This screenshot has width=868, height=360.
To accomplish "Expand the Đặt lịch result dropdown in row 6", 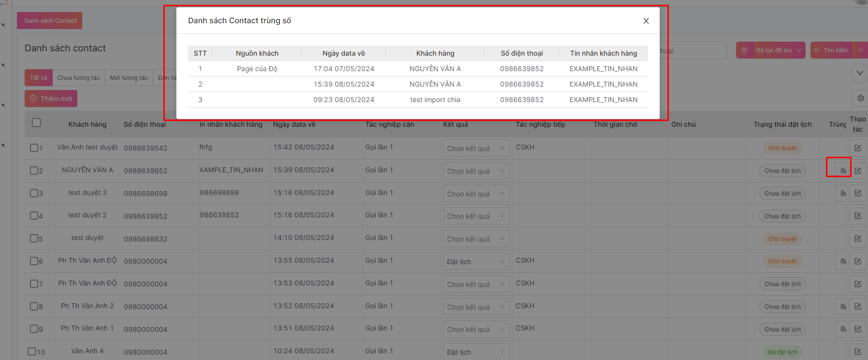I will click(476, 262).
